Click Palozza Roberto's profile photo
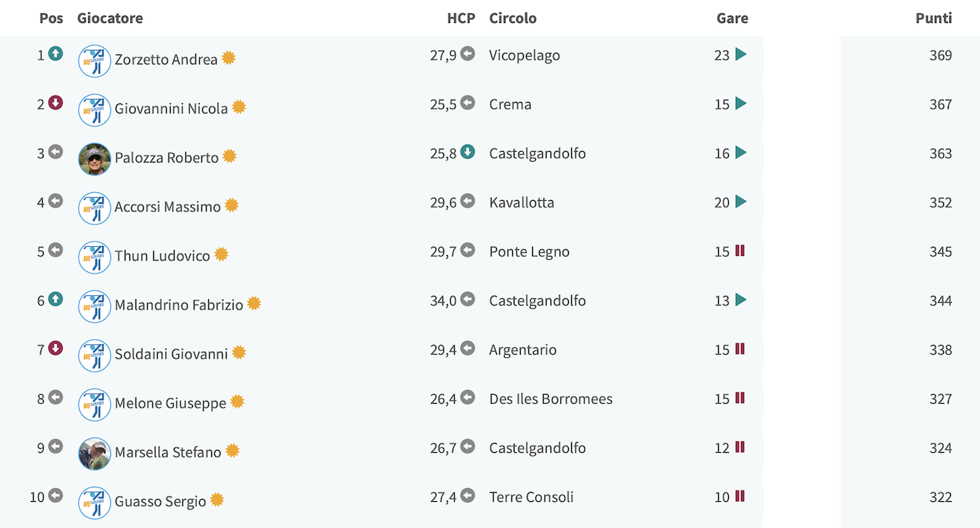The height and width of the screenshot is (528, 980). pos(95,159)
